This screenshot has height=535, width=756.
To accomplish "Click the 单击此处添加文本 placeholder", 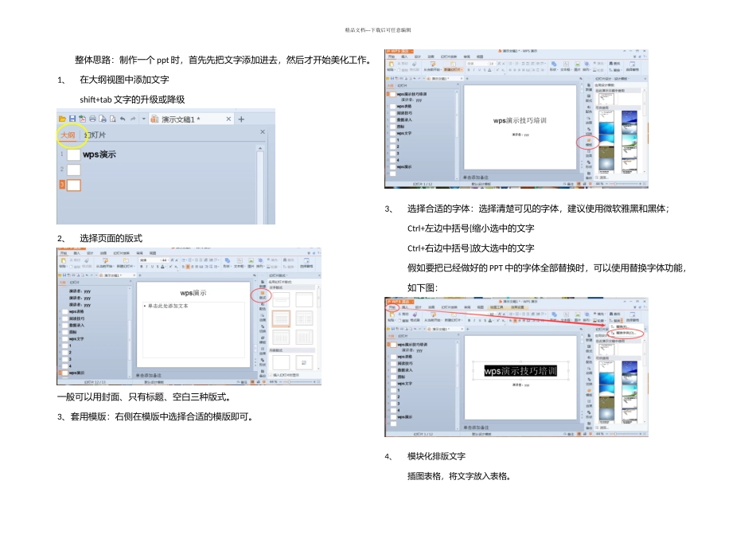I will coord(168,306).
